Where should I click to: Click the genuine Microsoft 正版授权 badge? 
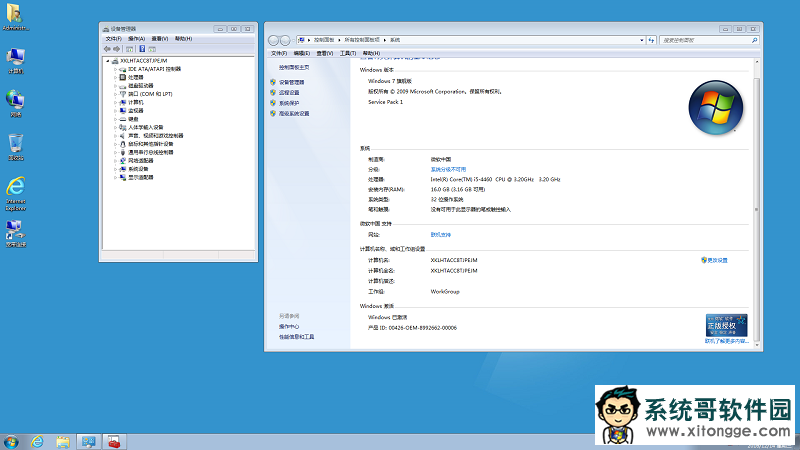pyautogui.click(x=727, y=325)
